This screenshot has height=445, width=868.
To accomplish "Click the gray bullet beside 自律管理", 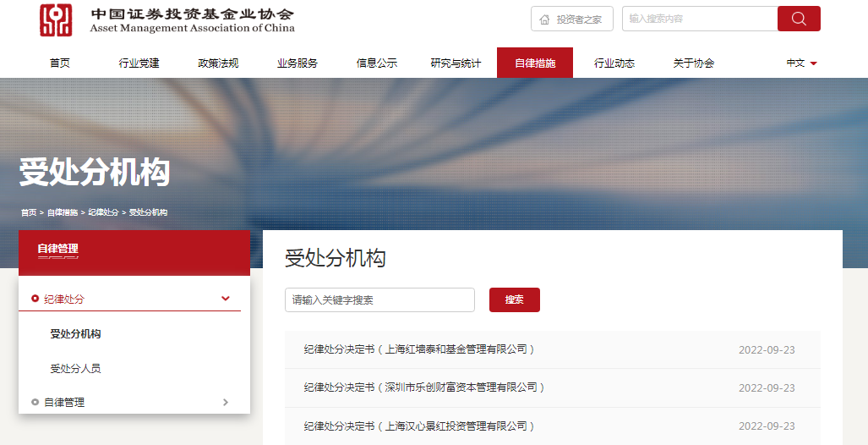I will (35, 402).
